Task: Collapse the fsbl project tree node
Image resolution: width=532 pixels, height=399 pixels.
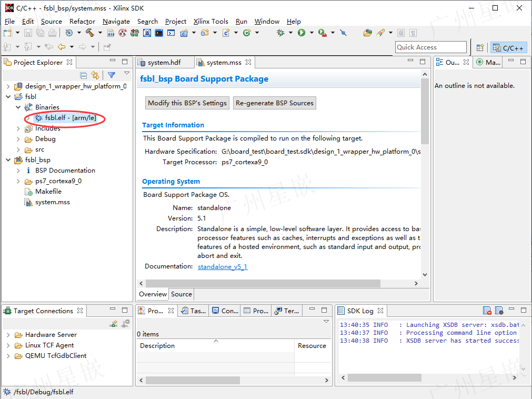Action: [8, 97]
